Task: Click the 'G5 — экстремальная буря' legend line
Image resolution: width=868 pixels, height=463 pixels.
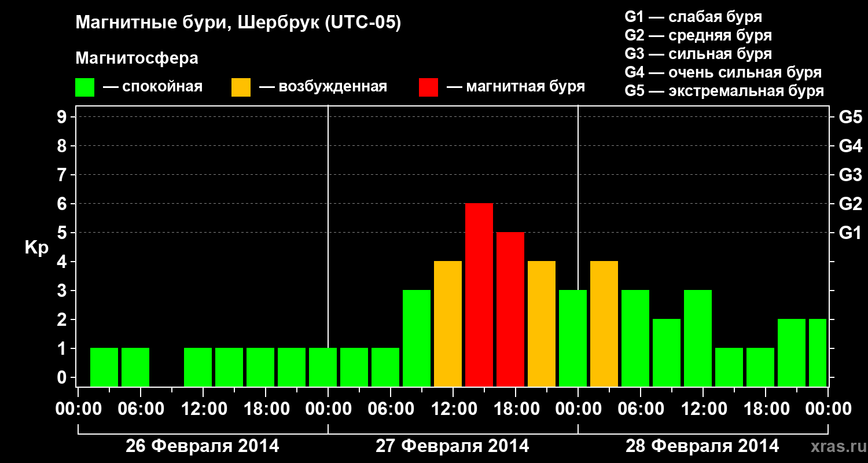Action: (724, 91)
